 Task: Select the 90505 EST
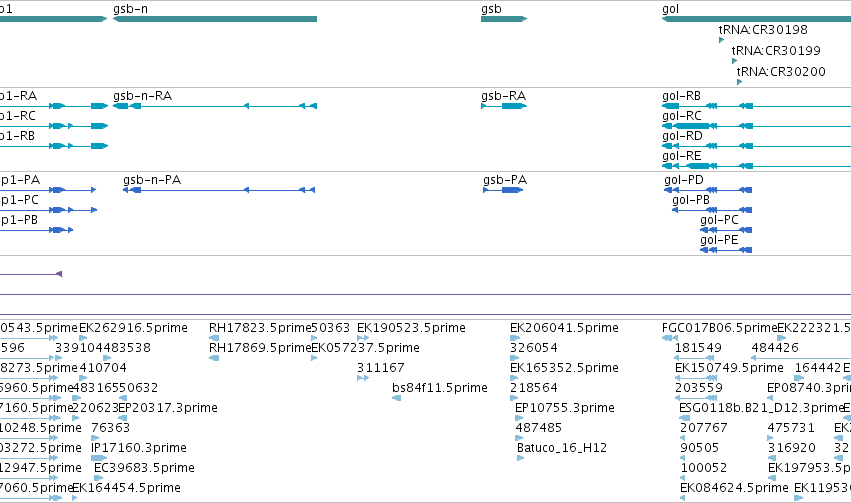[x=699, y=448]
